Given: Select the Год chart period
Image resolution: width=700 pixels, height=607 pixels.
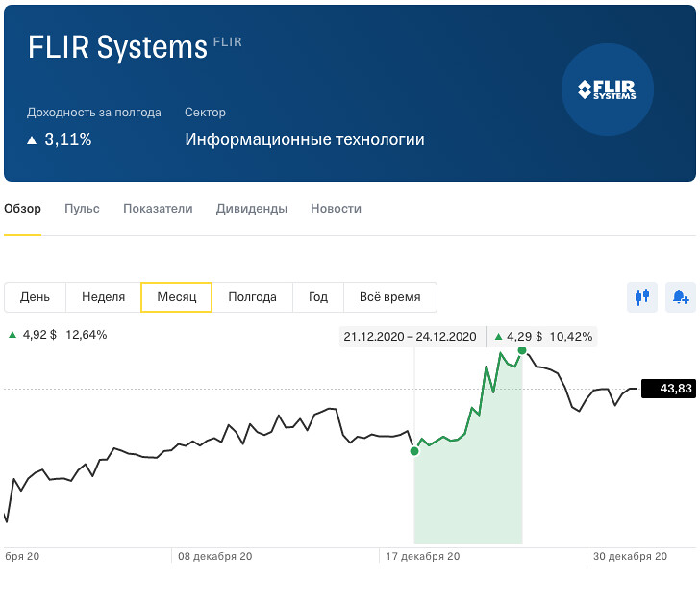Looking at the screenshot, I should pyautogui.click(x=318, y=297).
